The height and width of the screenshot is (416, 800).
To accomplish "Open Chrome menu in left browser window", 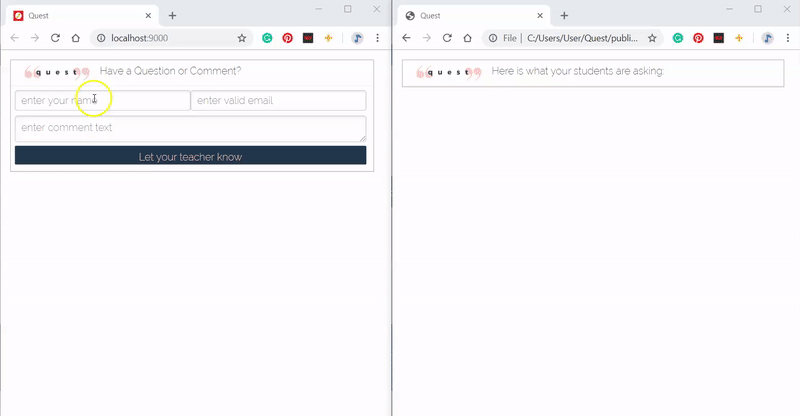I will coord(377,38).
